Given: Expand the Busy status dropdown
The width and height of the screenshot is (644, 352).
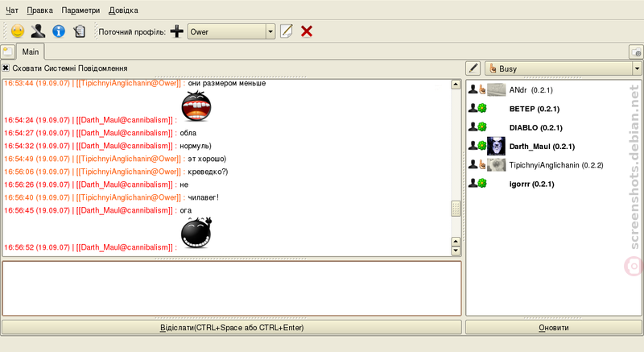Looking at the screenshot, I should coord(563,68).
